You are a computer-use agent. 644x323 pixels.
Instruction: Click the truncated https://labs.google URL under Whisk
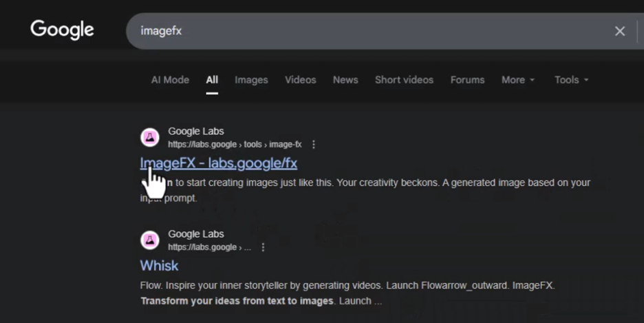(x=209, y=247)
